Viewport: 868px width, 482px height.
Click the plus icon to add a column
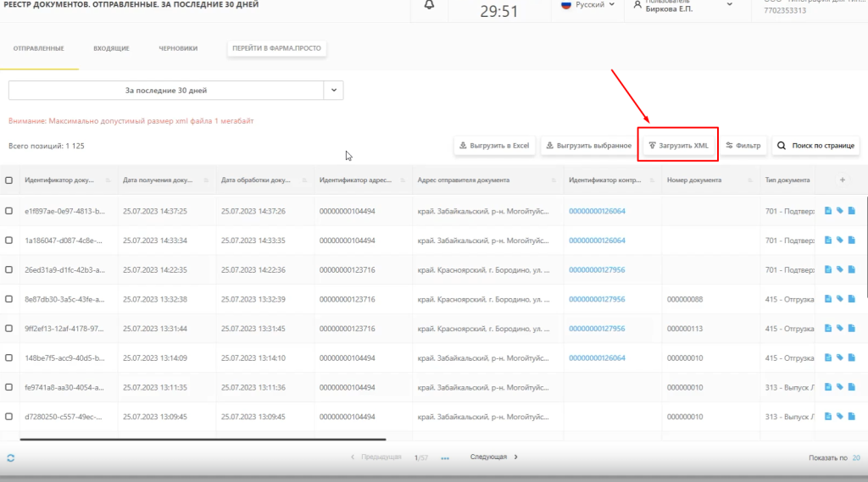pos(842,180)
